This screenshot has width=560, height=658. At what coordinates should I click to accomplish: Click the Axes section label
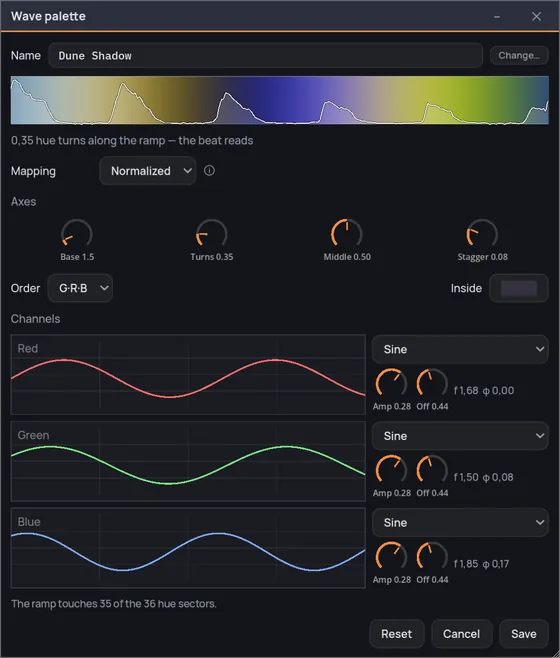[x=24, y=201]
